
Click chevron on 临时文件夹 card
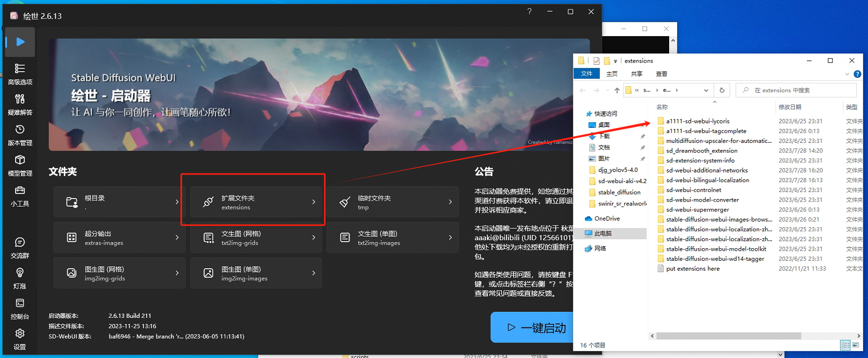(x=450, y=202)
